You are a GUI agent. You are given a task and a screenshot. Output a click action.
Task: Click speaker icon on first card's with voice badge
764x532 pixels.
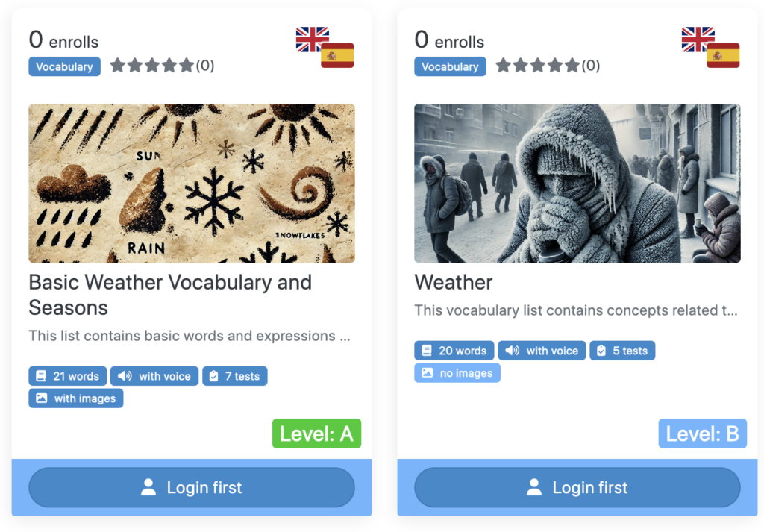pyautogui.click(x=125, y=376)
